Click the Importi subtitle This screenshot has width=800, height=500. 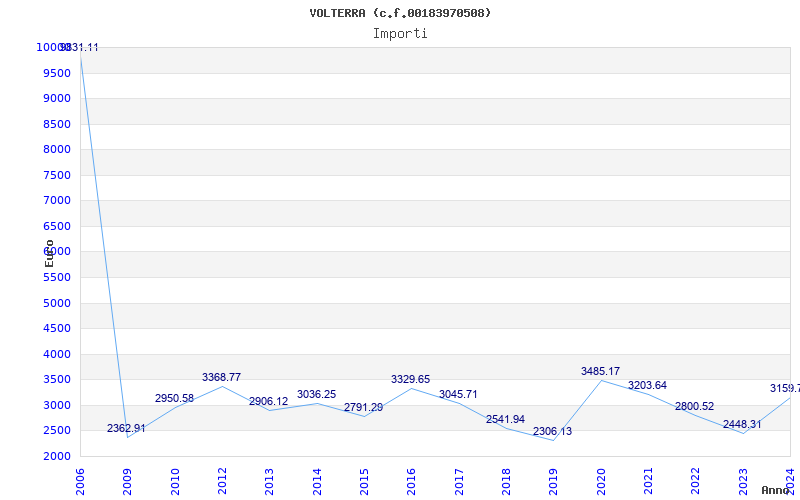click(x=400, y=34)
